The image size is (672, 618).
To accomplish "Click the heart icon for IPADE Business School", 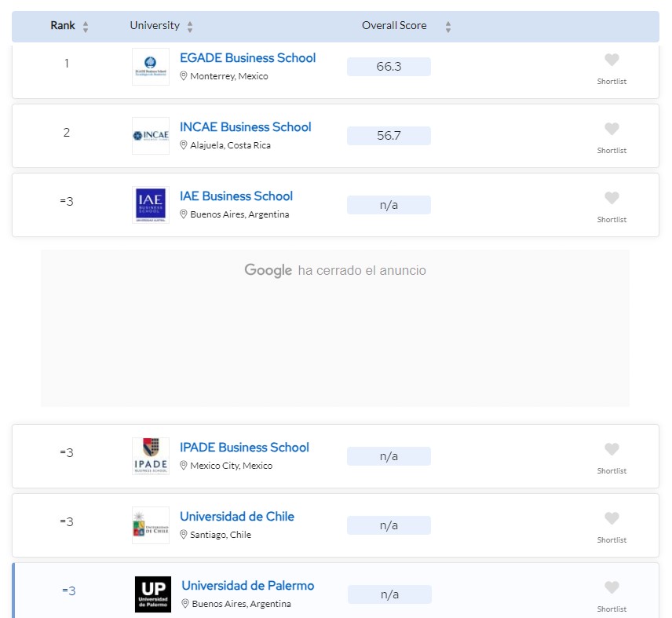I will 612,449.
